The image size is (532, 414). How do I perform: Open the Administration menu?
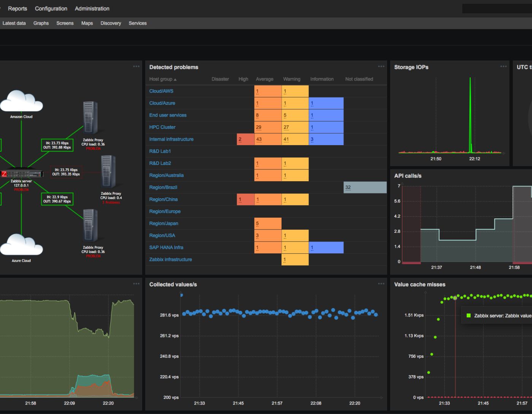(92, 8)
